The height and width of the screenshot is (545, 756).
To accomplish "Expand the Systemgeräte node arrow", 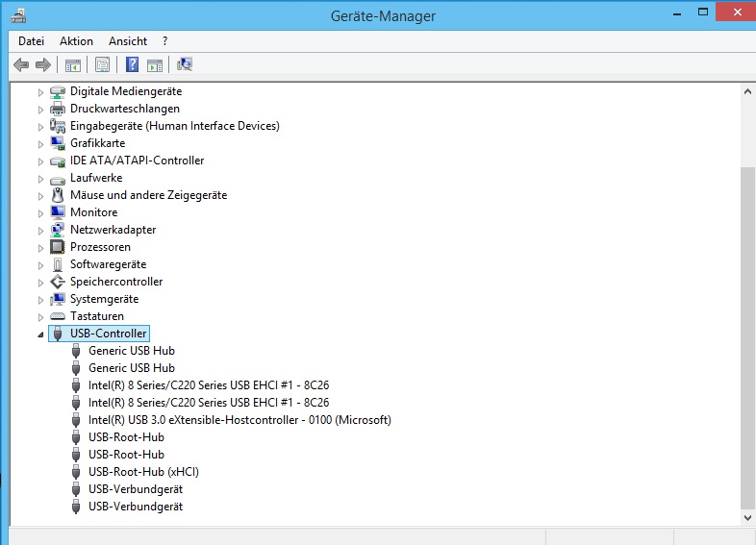I will pyautogui.click(x=40, y=300).
